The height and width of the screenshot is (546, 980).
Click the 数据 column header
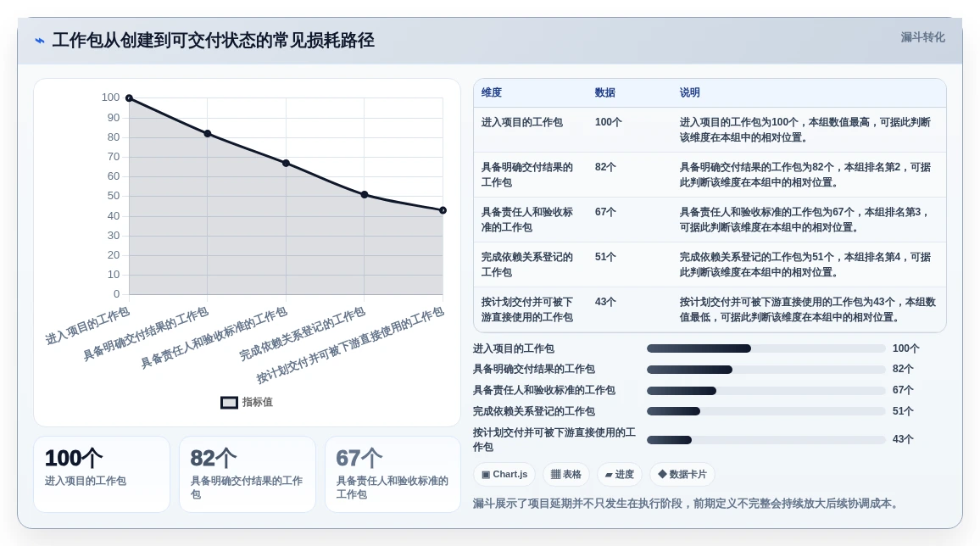[605, 92]
